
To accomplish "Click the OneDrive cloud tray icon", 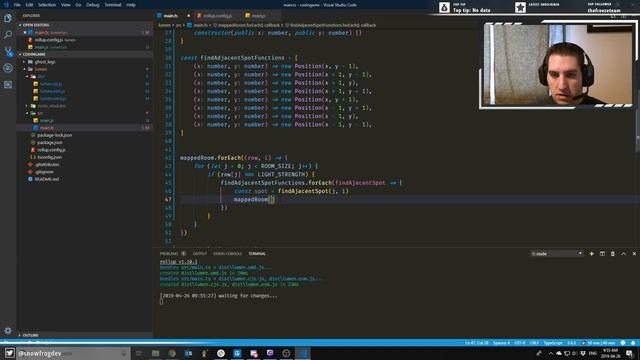I will coord(559,353).
